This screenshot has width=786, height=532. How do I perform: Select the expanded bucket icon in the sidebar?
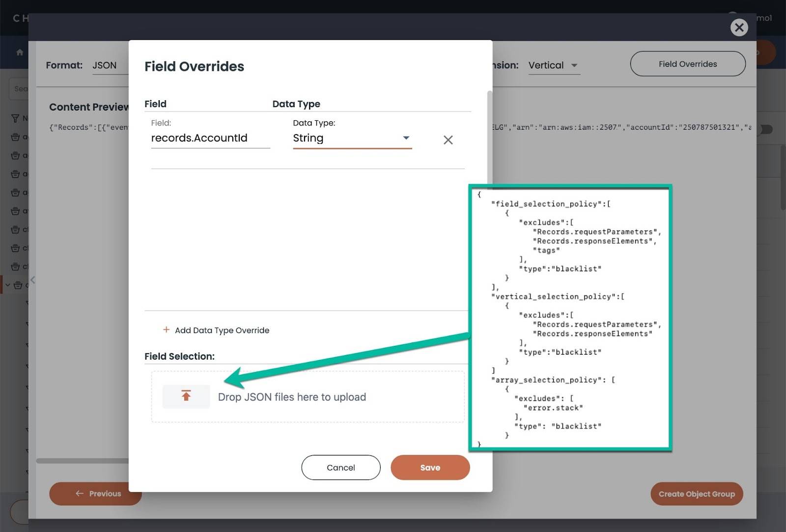pos(19,285)
